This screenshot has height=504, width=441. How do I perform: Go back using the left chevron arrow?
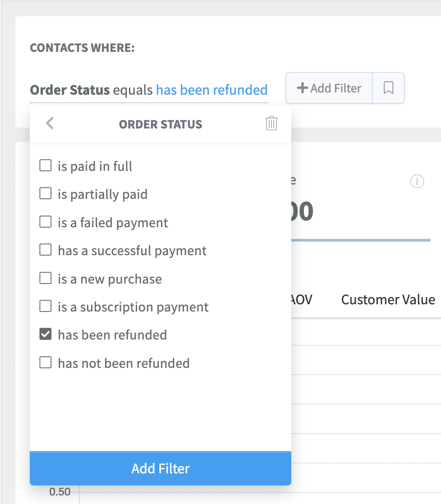[50, 123]
